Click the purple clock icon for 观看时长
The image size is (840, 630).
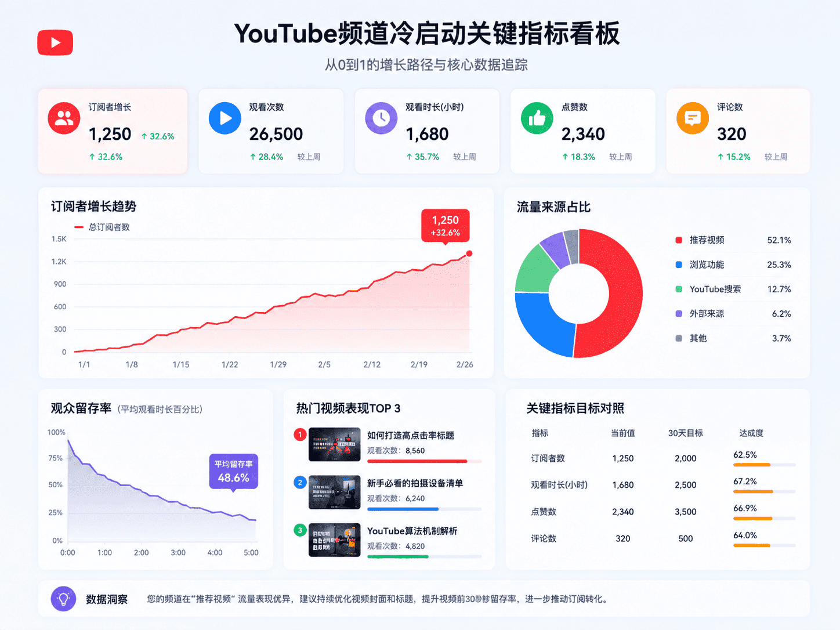click(x=381, y=118)
